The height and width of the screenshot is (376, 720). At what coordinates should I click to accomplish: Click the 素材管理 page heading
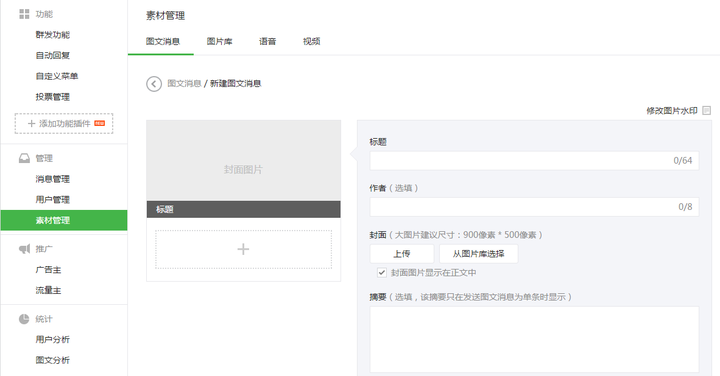165,16
